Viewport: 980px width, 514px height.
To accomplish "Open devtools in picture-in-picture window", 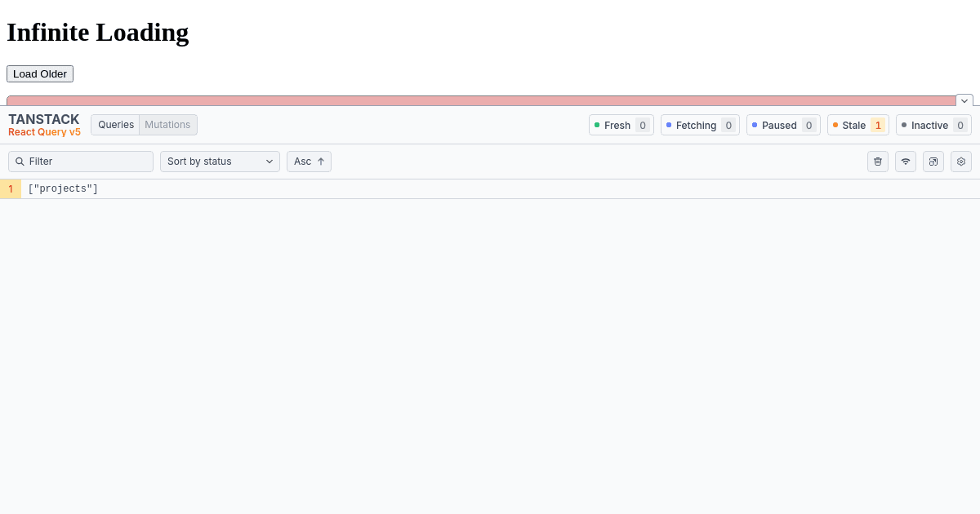I will tap(933, 161).
